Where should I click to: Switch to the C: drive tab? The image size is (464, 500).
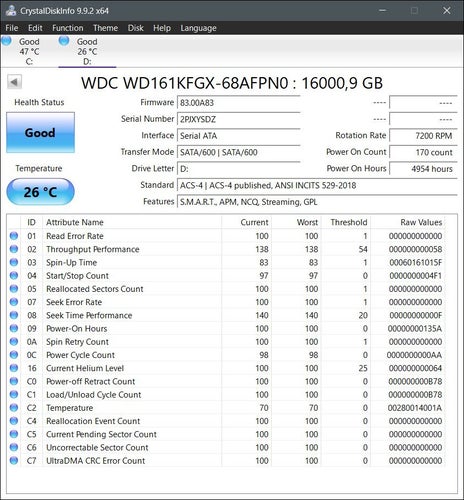(29, 51)
